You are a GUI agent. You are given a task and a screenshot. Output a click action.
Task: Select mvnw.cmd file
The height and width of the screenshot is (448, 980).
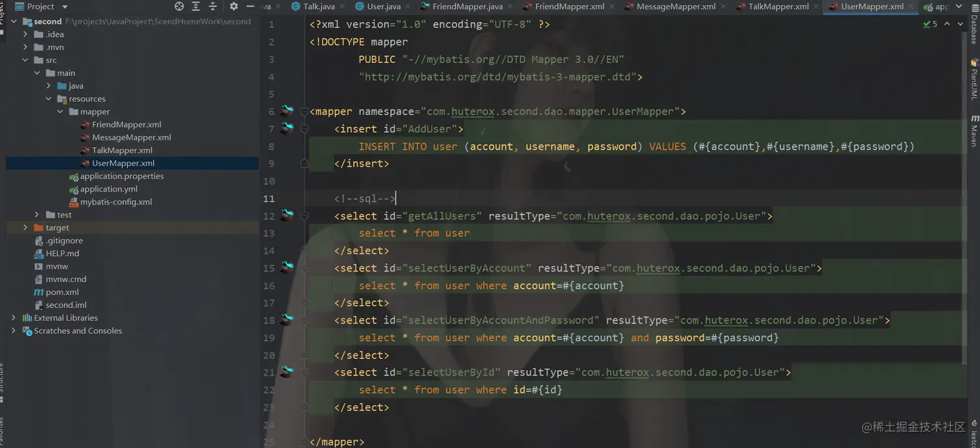(x=66, y=279)
